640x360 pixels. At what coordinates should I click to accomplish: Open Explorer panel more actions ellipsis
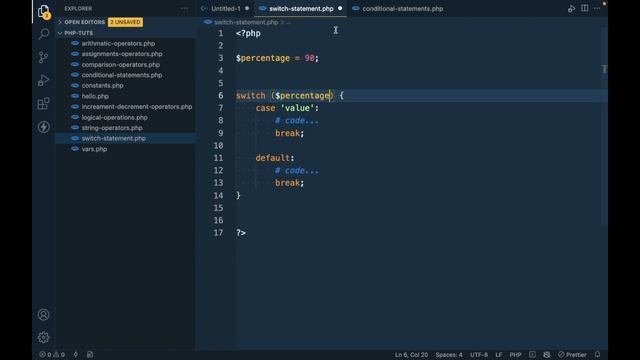(x=184, y=9)
